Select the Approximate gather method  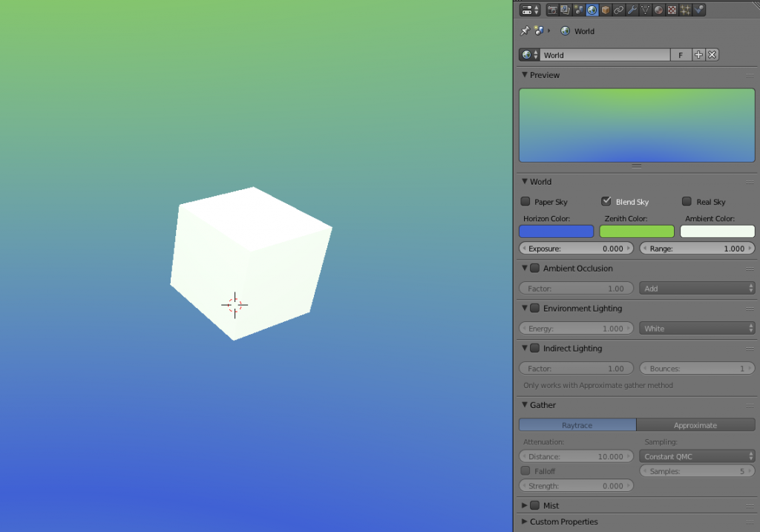pos(695,425)
